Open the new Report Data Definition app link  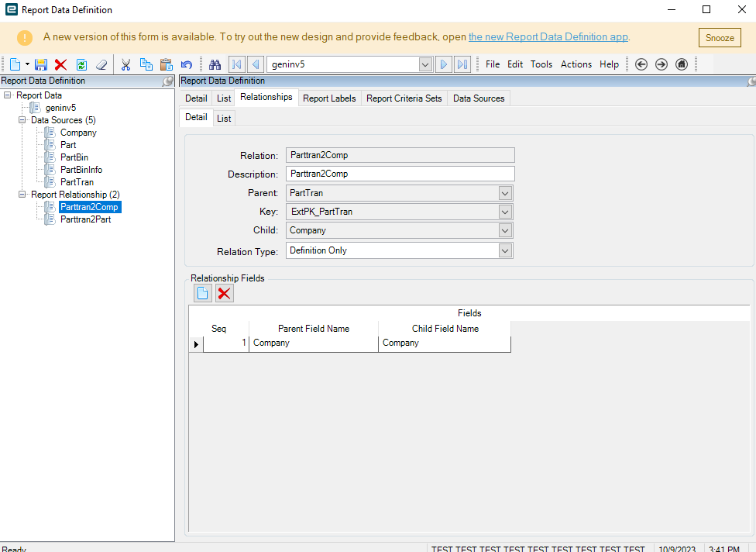(548, 37)
